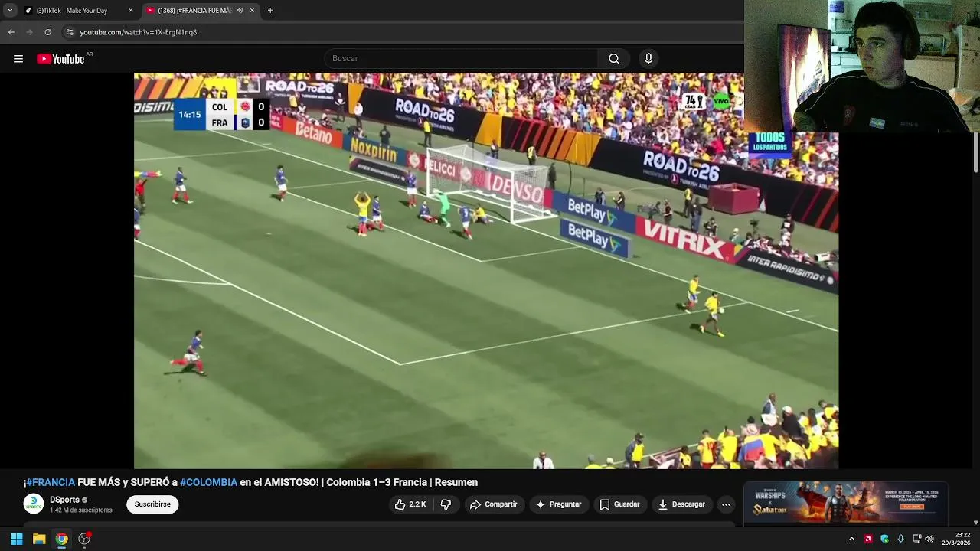Open Google Chrome from the taskbar
Viewport: 980px width, 551px height.
point(61,539)
